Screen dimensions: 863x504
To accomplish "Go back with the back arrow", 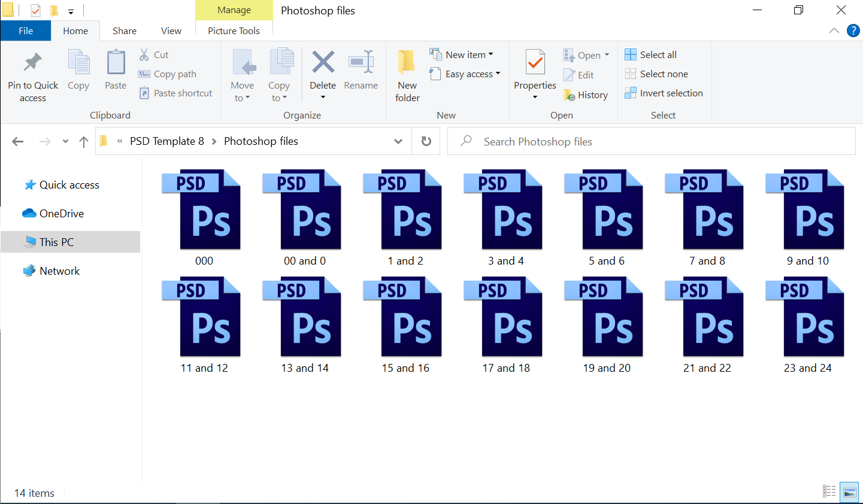I will 18,141.
